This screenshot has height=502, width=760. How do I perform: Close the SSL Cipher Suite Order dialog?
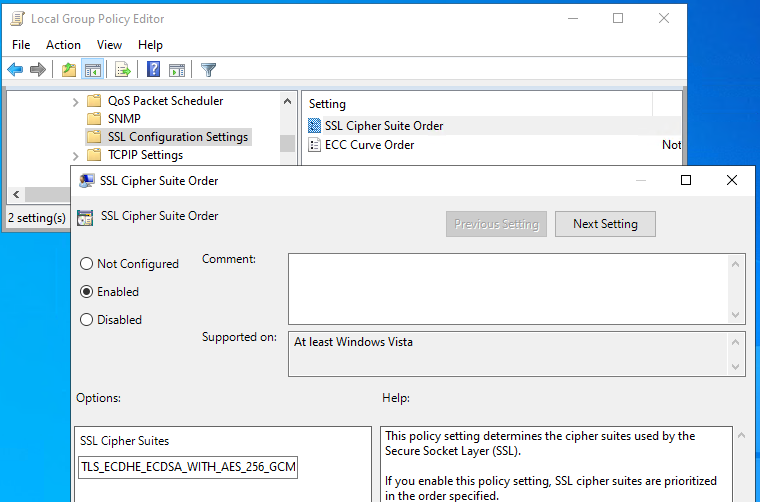tap(732, 180)
